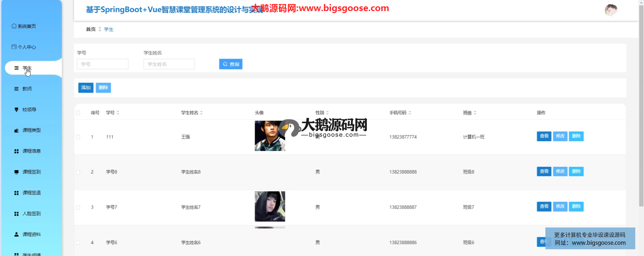Click the grid icon beside 课程信息
The height and width of the screenshot is (256, 644).
click(16, 151)
